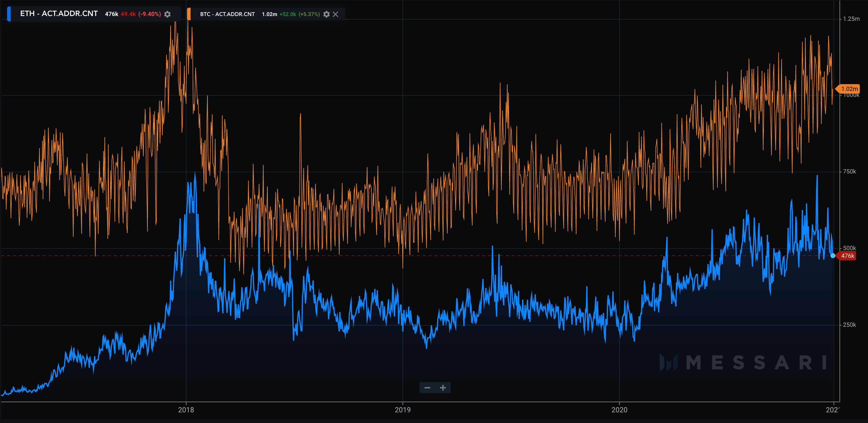The height and width of the screenshot is (423, 868).
Task: Click the 1.25m label on the value axis
Action: pyautogui.click(x=851, y=19)
